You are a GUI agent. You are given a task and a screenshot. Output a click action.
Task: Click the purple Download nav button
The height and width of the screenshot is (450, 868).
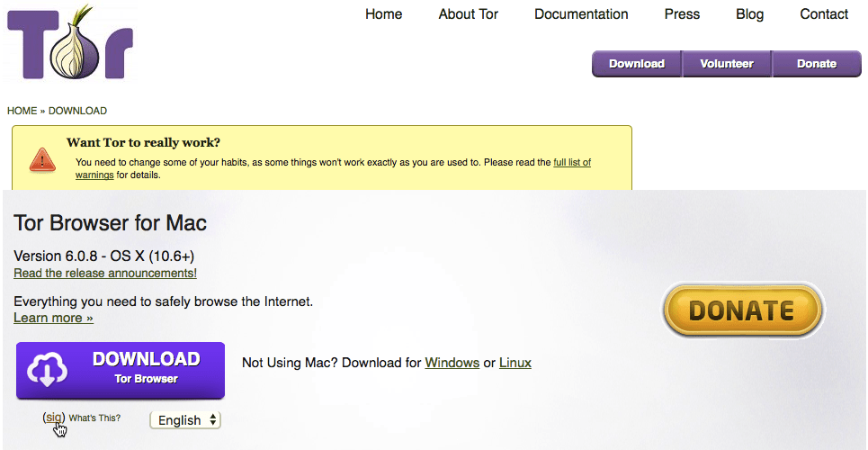(x=637, y=64)
